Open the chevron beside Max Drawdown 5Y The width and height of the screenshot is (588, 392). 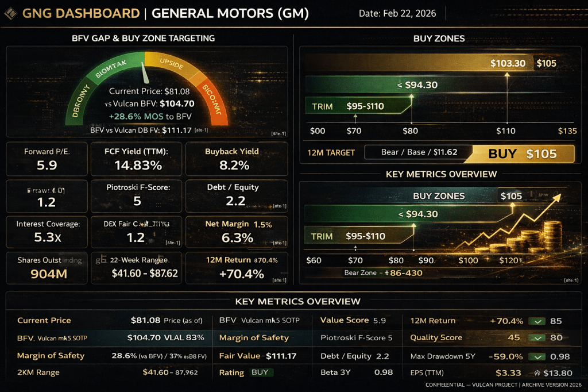[x=538, y=356]
